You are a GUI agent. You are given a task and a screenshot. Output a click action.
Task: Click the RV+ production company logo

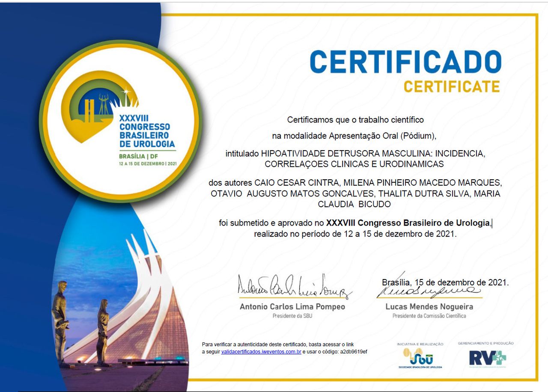coord(487,358)
